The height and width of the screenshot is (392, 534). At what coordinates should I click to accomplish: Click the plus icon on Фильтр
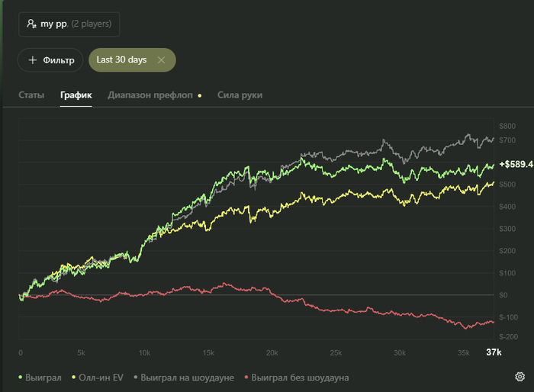tap(33, 59)
